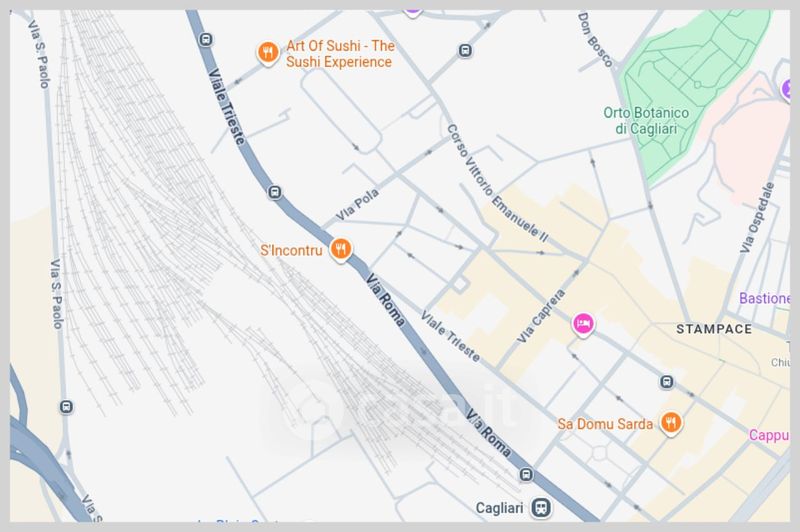This screenshot has height=532, width=800.
Task: Click the Art Of Sushi restaurant pin
Action: (267, 53)
